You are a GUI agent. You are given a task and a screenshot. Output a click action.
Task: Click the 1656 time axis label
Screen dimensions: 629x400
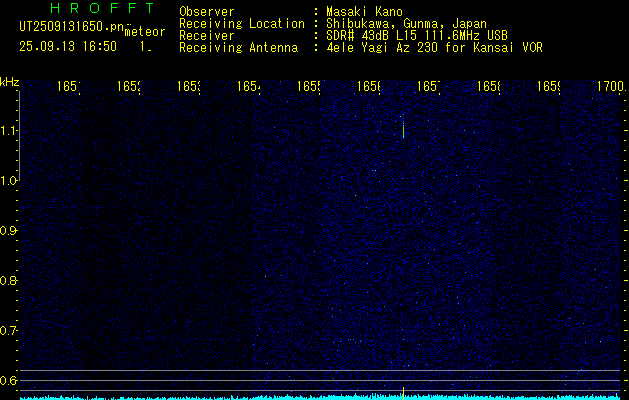tap(369, 87)
